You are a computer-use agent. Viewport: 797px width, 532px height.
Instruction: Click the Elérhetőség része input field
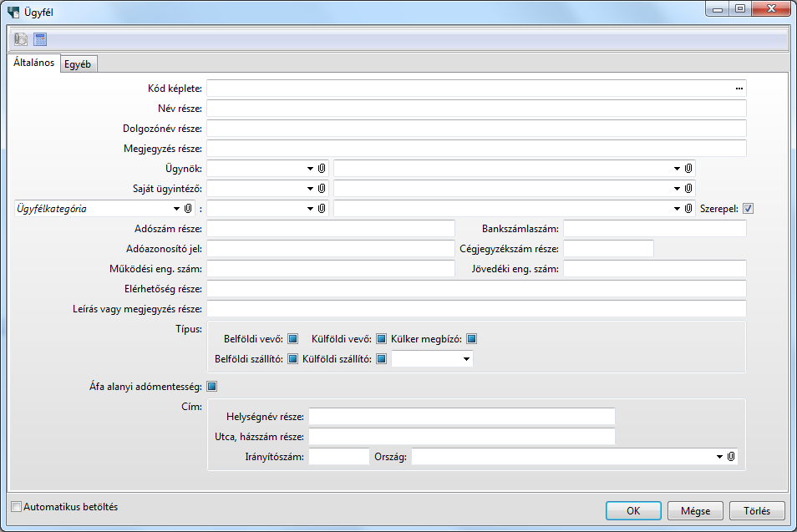click(476, 289)
